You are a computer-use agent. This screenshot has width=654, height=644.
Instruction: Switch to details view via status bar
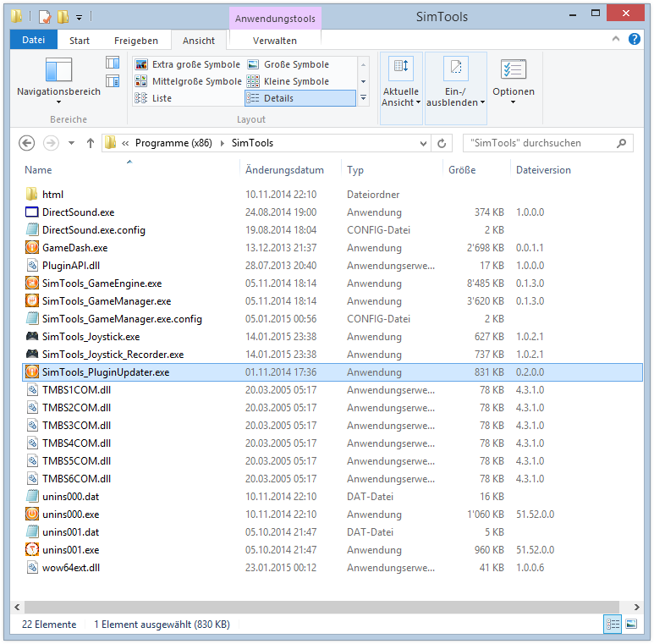[613, 625]
